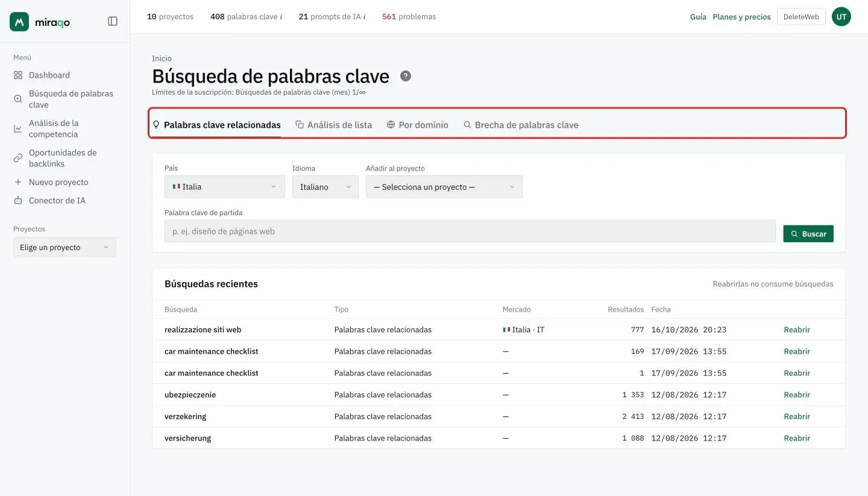This screenshot has width=868, height=496.
Task: Click the 10 proyectos counter
Action: tap(171, 17)
